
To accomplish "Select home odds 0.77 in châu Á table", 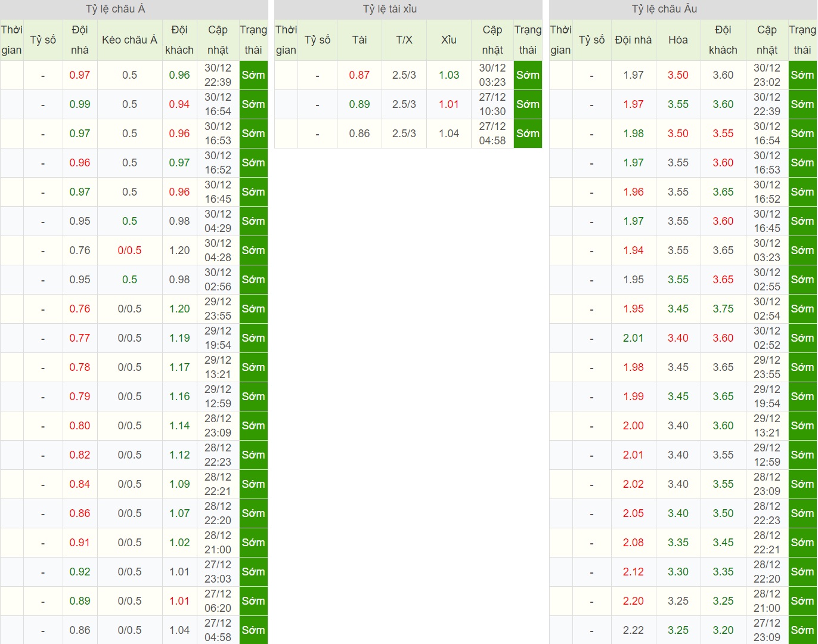I will [80, 338].
